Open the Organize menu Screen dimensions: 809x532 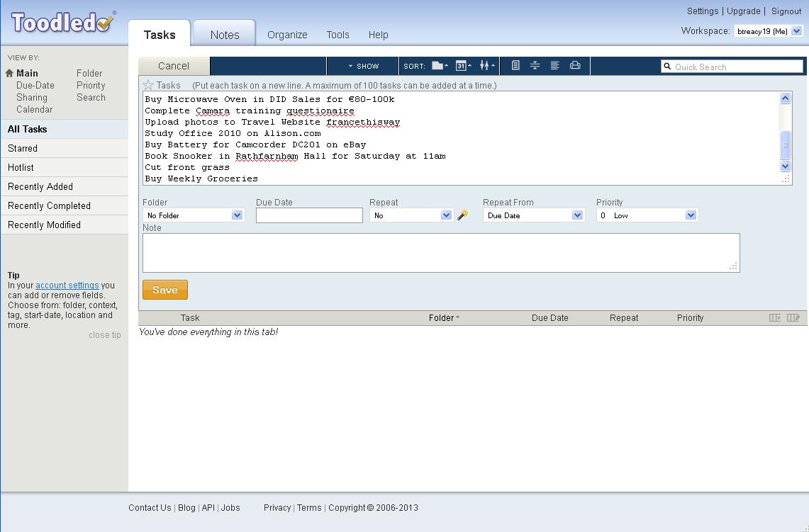287,35
